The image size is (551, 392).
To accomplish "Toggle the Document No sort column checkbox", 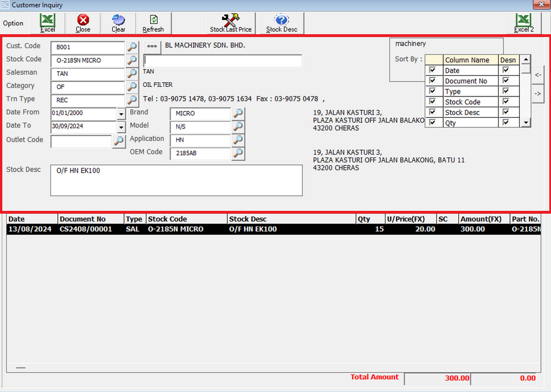I will click(x=433, y=80).
